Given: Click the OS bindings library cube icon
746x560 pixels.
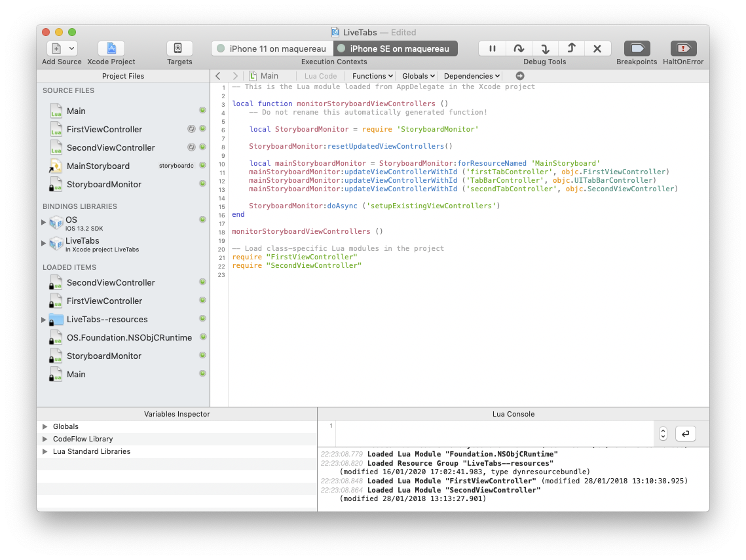Looking at the screenshot, I should pos(56,223).
